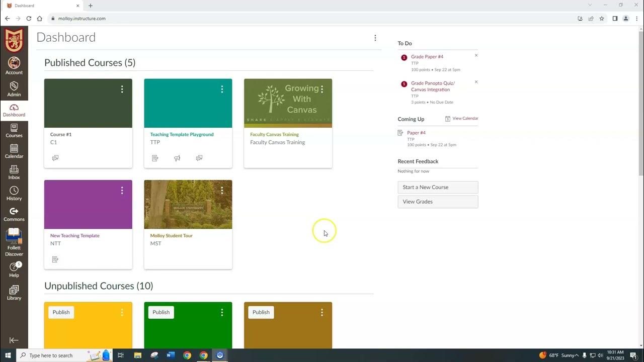Open options on yellow unpublished course card
This screenshot has height=362, width=644.
[122, 312]
